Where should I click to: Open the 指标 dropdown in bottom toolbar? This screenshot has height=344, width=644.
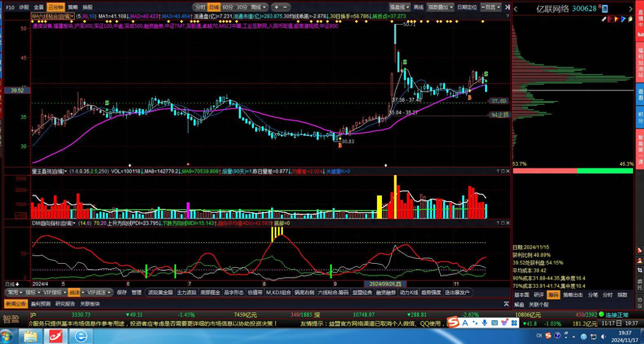click(x=33, y=292)
